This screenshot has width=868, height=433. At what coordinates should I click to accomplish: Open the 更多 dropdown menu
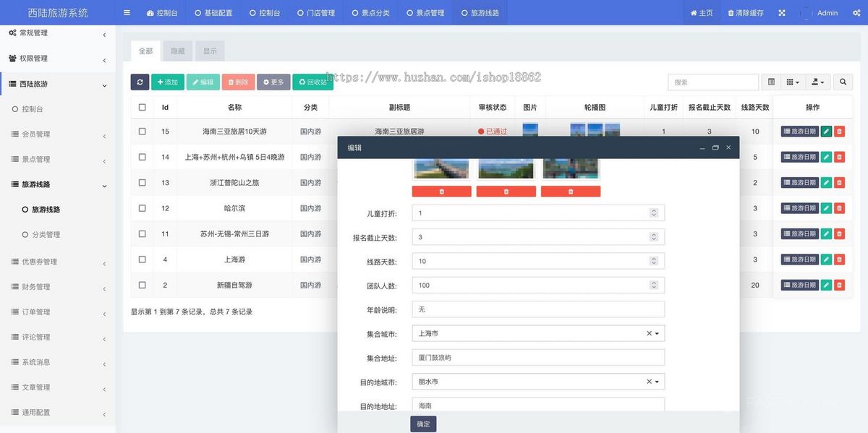(x=273, y=82)
